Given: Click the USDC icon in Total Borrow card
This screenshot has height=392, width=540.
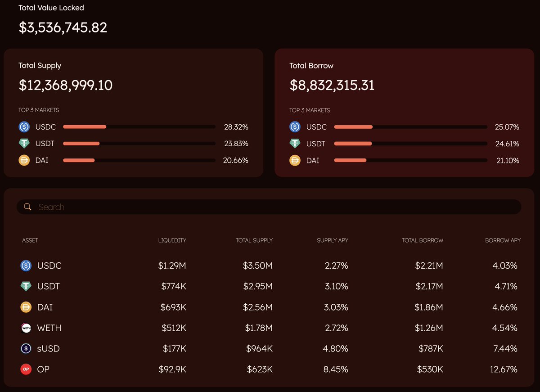Looking at the screenshot, I should (295, 127).
